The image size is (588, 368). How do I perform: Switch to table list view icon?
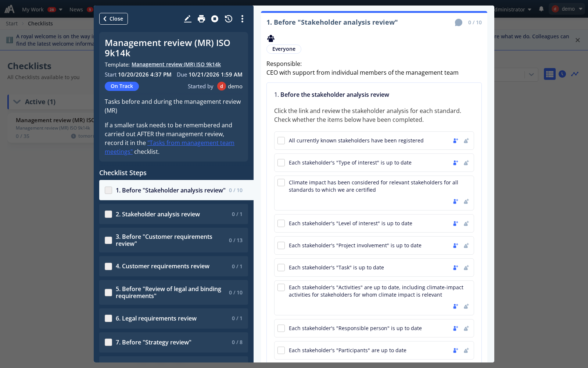coord(550,74)
